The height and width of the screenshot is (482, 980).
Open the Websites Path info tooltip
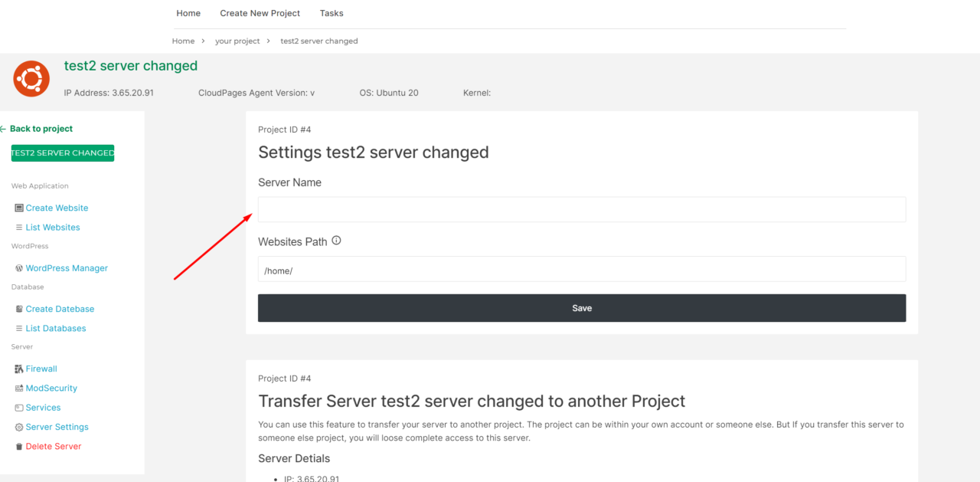click(335, 241)
